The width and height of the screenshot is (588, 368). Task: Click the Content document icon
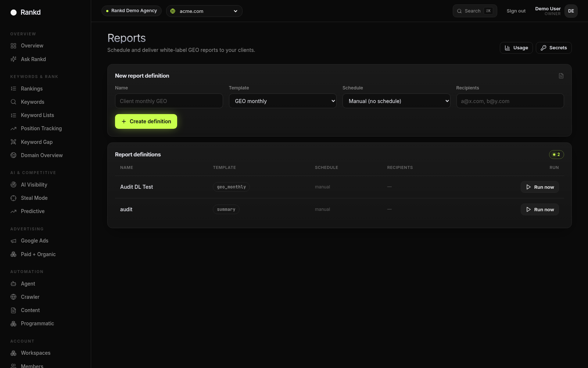14,310
